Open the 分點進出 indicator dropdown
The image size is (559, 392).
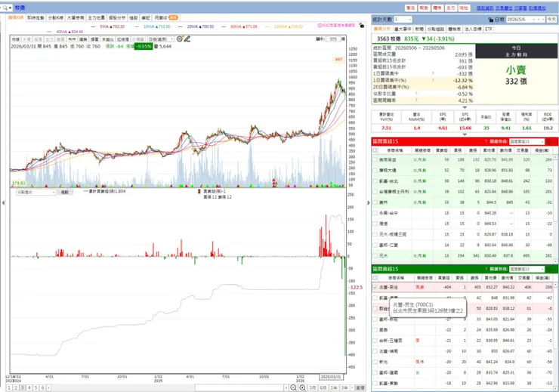coord(36,192)
